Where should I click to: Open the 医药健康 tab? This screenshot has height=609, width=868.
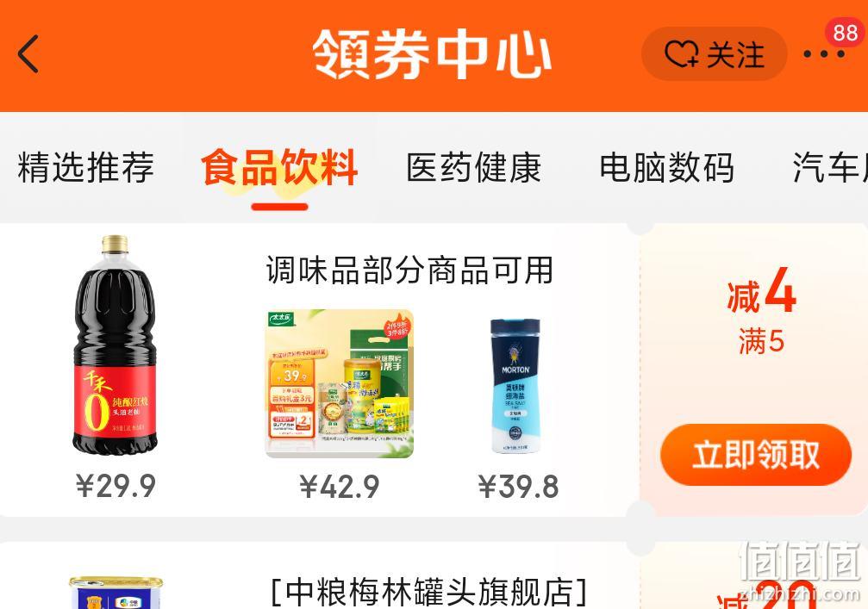[474, 166]
